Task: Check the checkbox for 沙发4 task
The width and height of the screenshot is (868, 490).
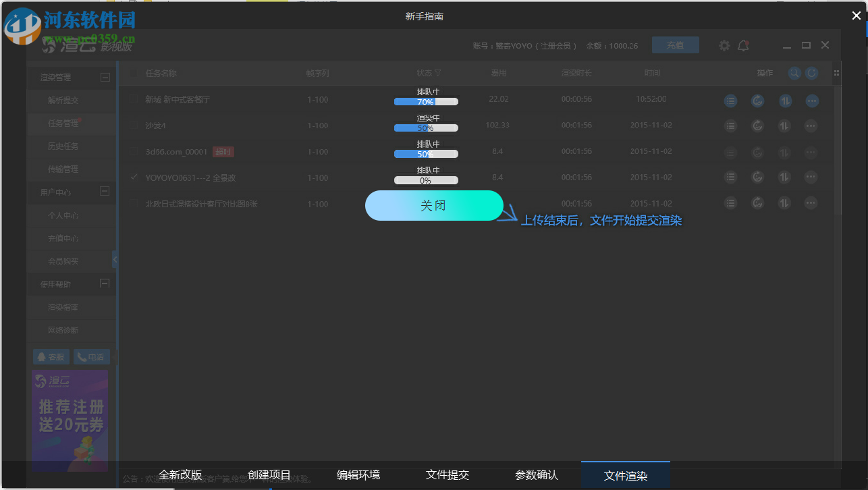Action: 132,126
